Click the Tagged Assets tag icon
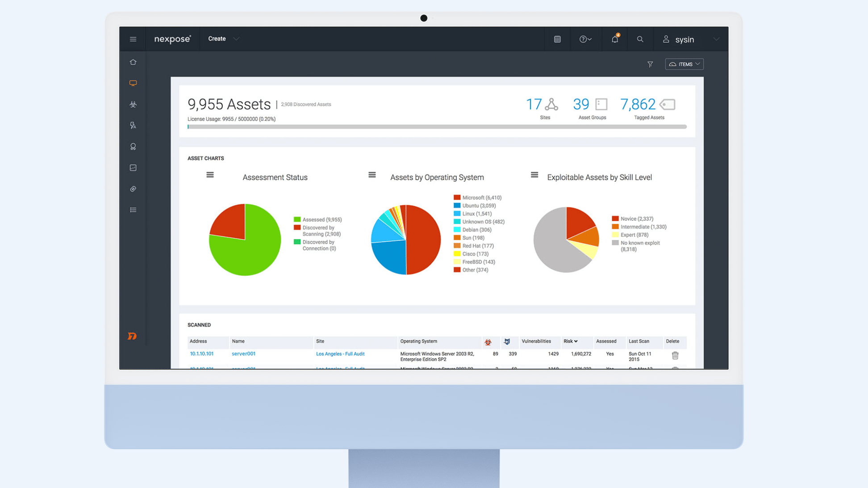The image size is (868, 488). point(668,104)
